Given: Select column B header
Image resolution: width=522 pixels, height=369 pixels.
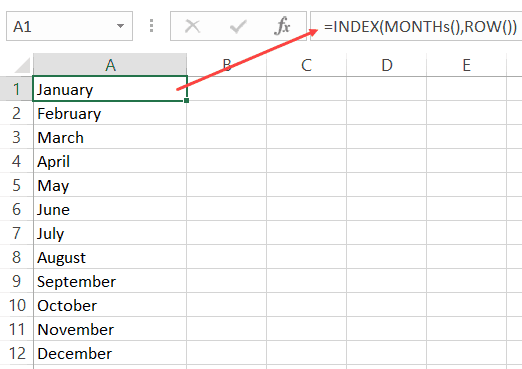Looking at the screenshot, I should pyautogui.click(x=227, y=65).
